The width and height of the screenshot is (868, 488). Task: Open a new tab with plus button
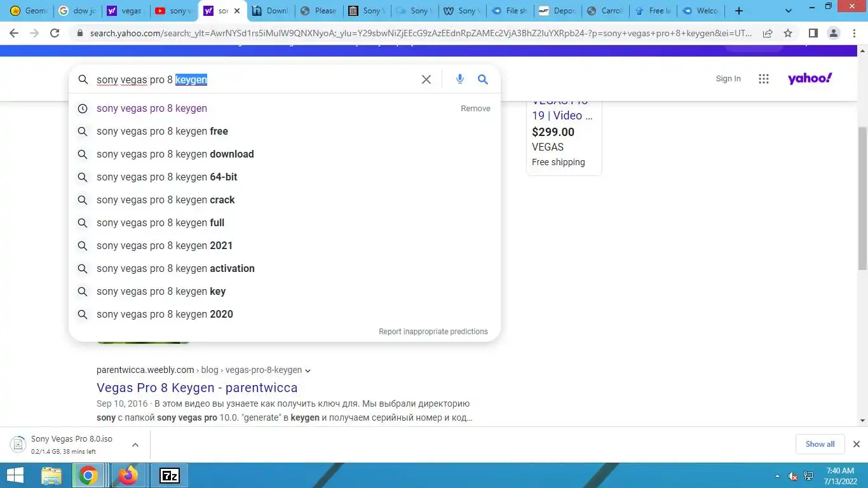[x=738, y=11]
